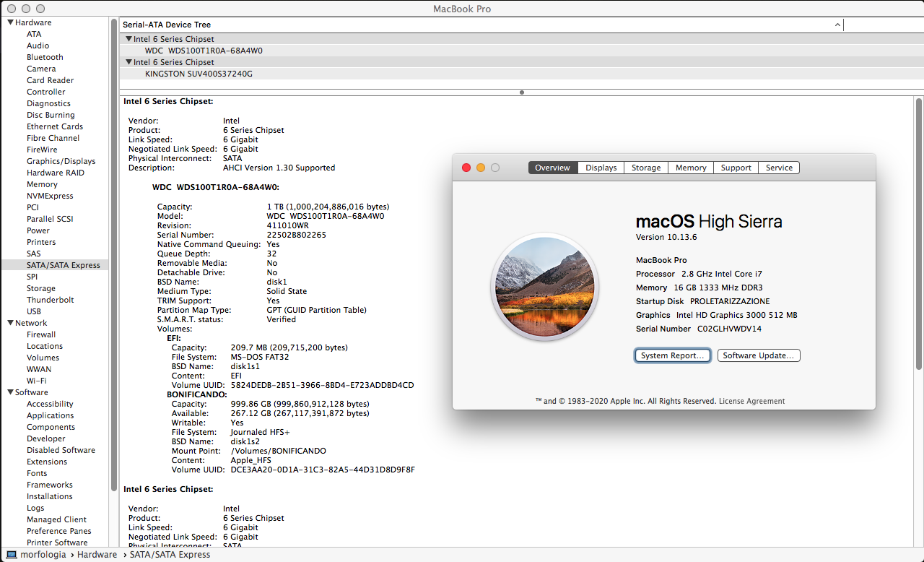Select Diagnostics in the sidebar

point(48,103)
